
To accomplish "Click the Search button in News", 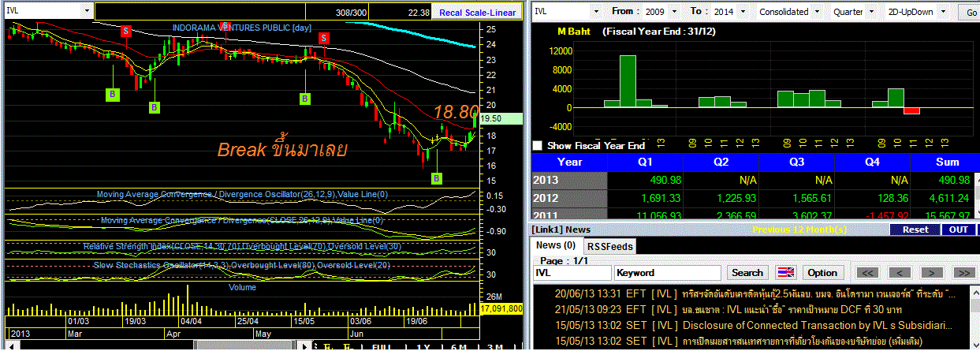I will pyautogui.click(x=747, y=273).
